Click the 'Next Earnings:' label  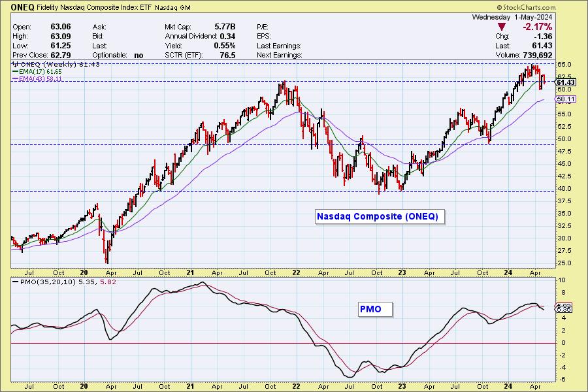click(x=280, y=55)
